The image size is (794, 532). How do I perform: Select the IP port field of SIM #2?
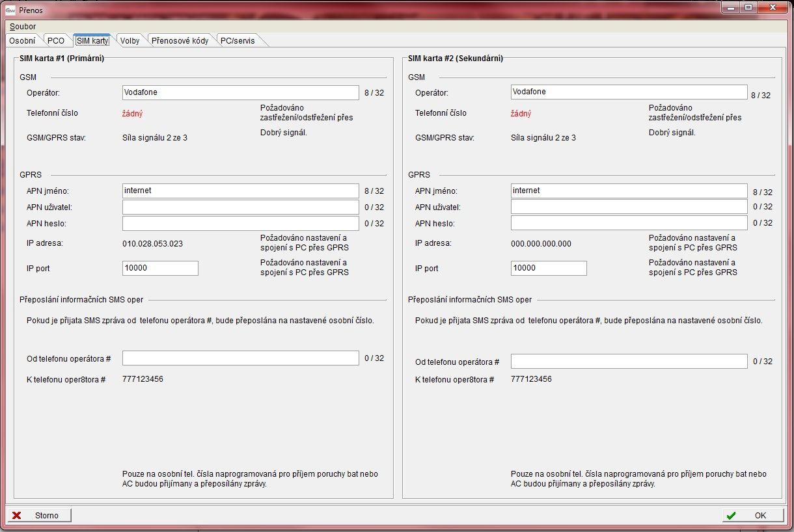click(549, 268)
